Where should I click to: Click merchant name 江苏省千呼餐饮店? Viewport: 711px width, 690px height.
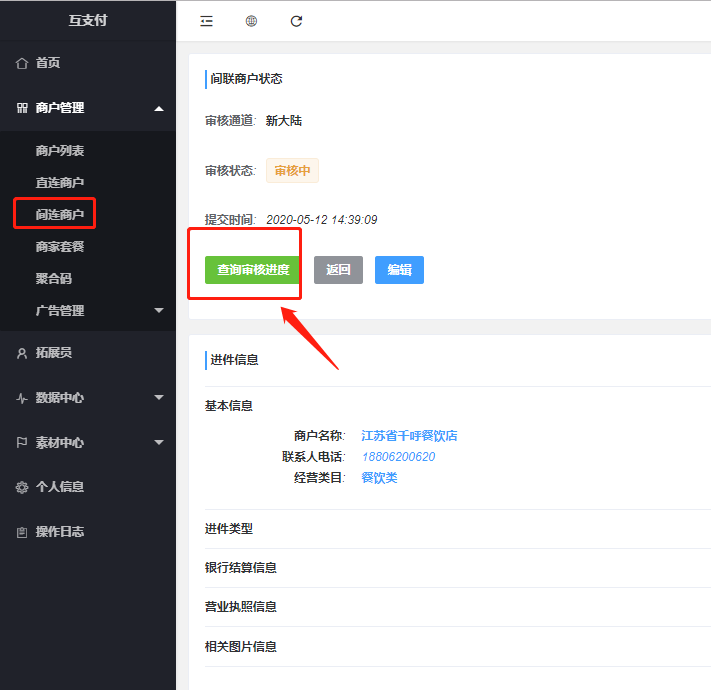409,436
